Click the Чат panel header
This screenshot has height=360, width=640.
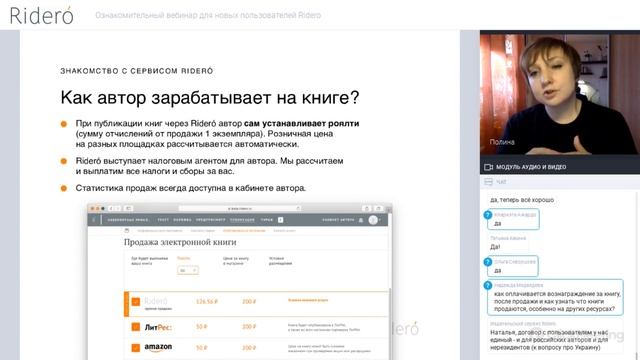pyautogui.click(x=560, y=182)
